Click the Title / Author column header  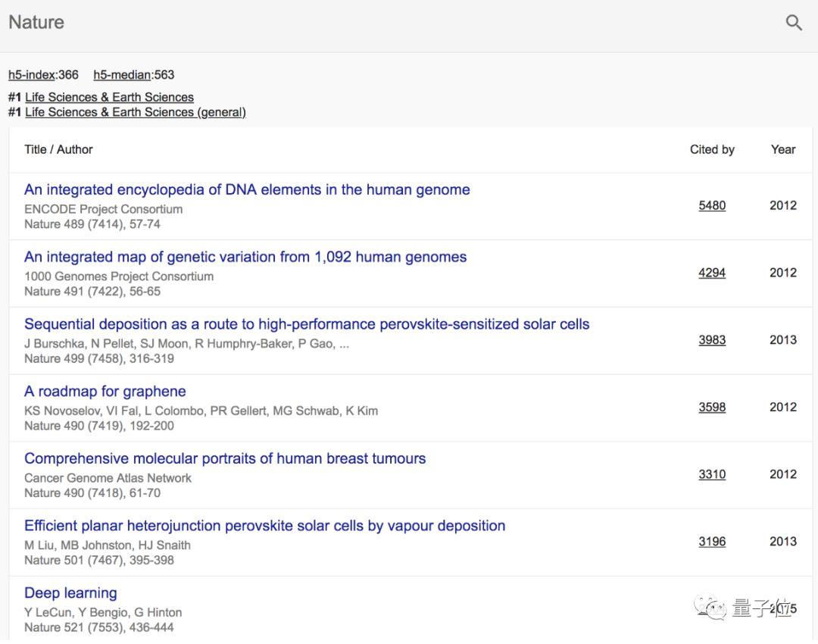click(58, 150)
